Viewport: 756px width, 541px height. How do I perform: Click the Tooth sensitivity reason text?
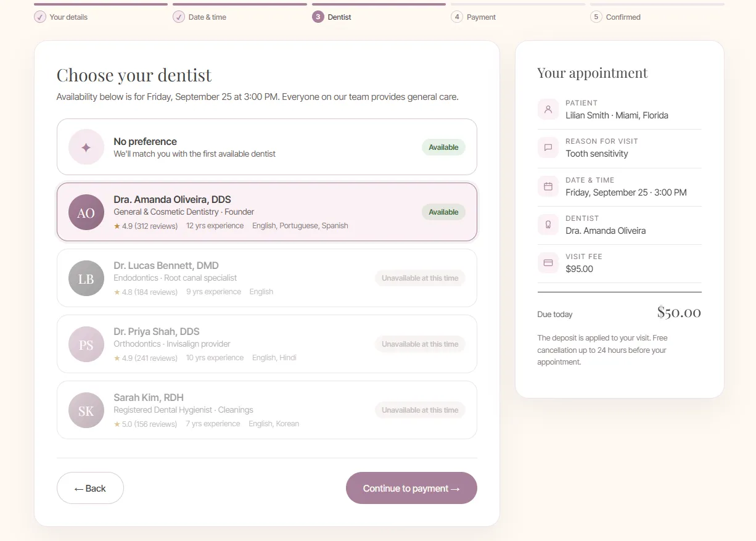(x=597, y=154)
